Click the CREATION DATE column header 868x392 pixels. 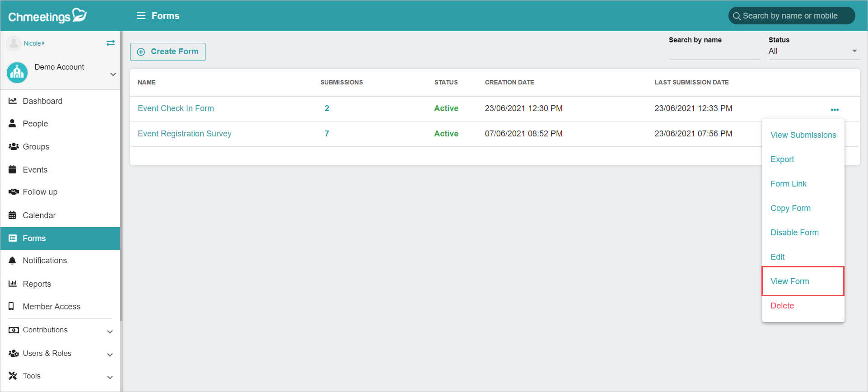[509, 82]
